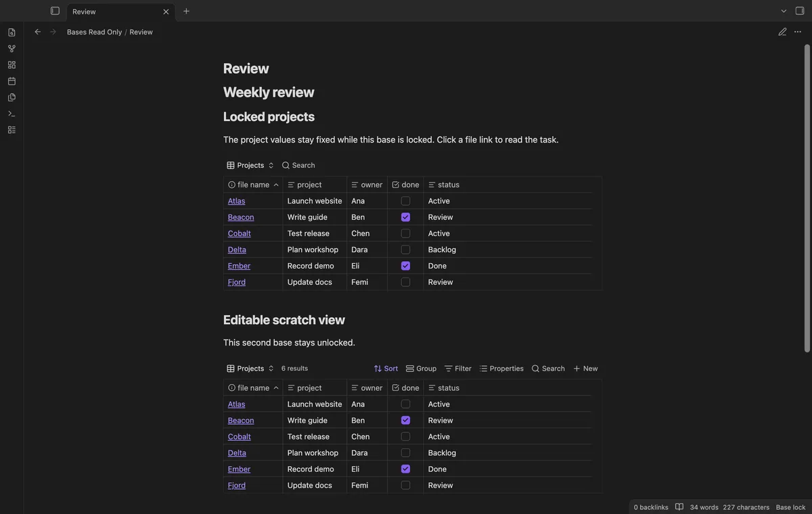Click Launch website cell in scratch base
The width and height of the screenshot is (812, 514).
point(315,404)
